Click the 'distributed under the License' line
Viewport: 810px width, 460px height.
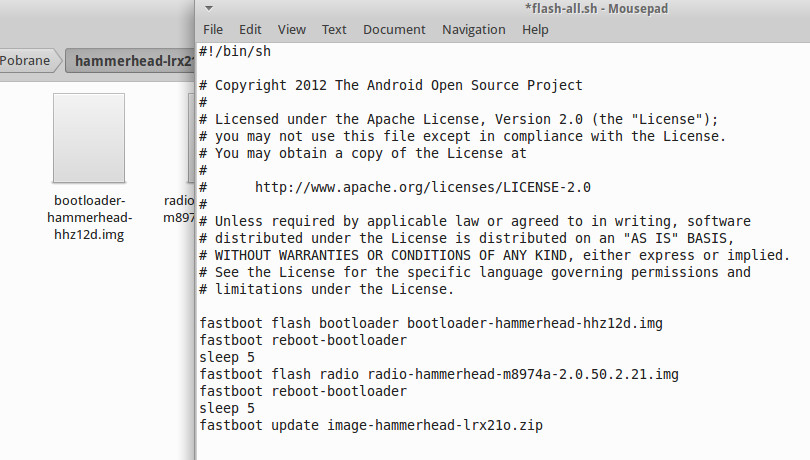tap(467, 238)
